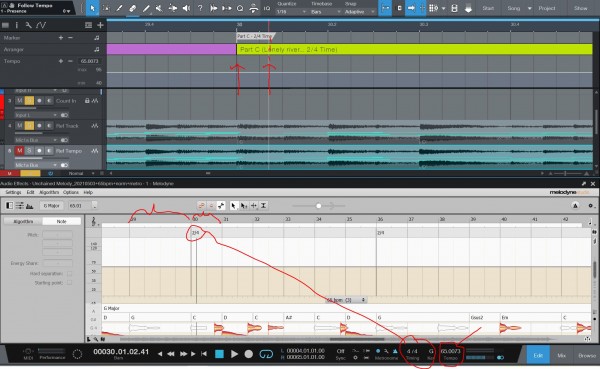Select the Listen (speaker) tool
The height and width of the screenshot is (369, 600).
point(186,8)
